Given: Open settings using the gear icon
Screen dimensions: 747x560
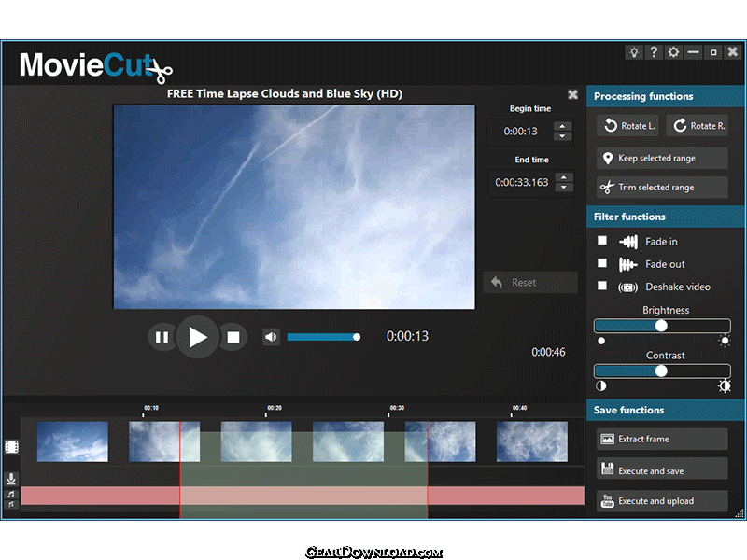Looking at the screenshot, I should click(x=673, y=52).
